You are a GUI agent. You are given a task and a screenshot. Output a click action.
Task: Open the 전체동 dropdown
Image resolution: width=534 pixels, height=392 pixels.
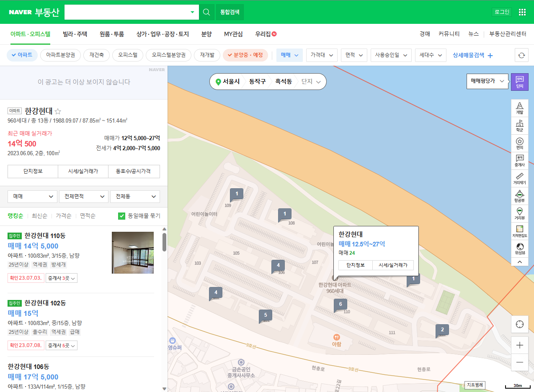(x=135, y=196)
